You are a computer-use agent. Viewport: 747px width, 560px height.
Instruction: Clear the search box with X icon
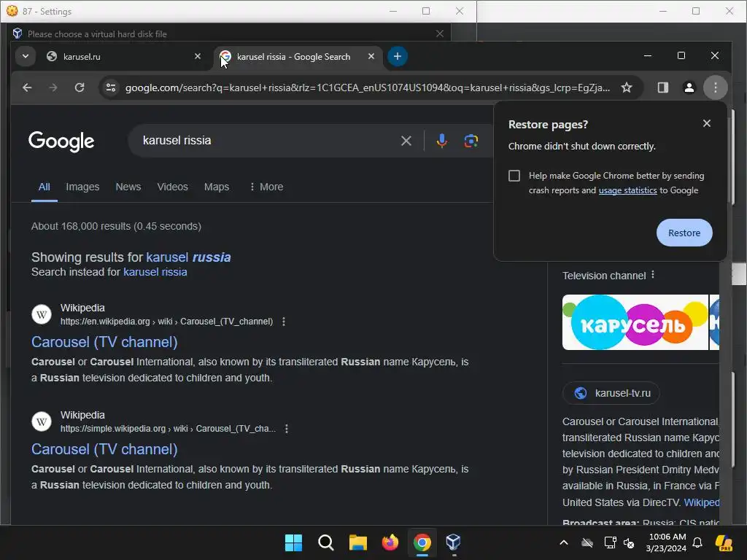coord(406,141)
